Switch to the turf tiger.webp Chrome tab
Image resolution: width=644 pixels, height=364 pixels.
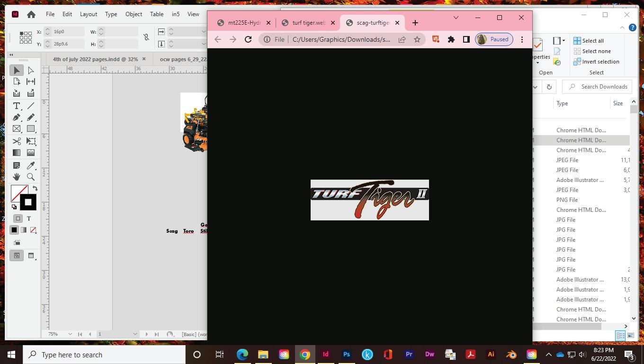pos(308,23)
